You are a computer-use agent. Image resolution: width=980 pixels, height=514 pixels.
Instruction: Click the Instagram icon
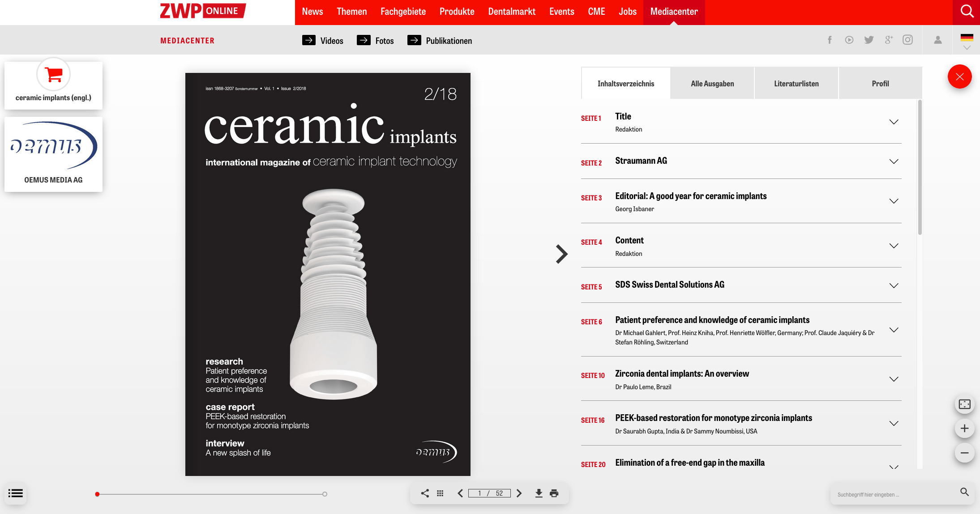(x=907, y=40)
